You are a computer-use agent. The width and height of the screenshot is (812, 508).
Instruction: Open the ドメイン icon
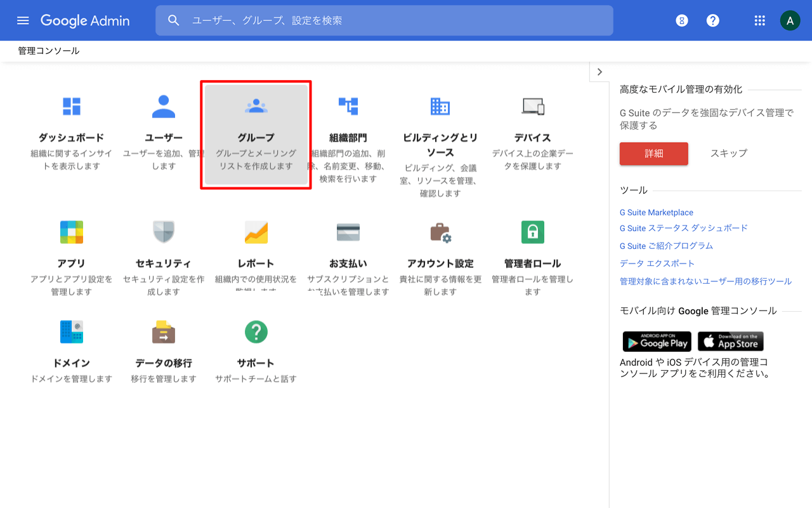pyautogui.click(x=72, y=331)
